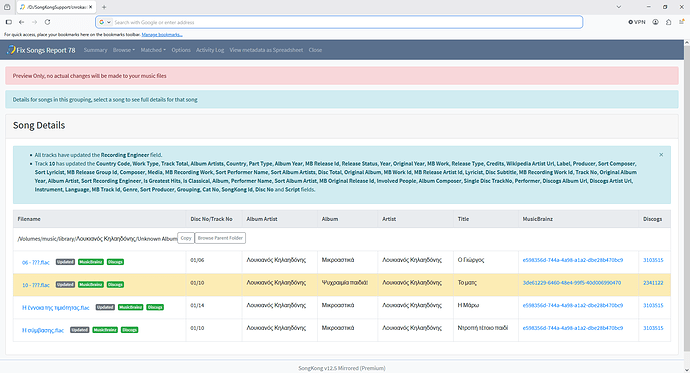Screen dimensions: 690x373
Task: Click MusicBrainz badge on Η σύμβασης row
Action: click(105, 330)
